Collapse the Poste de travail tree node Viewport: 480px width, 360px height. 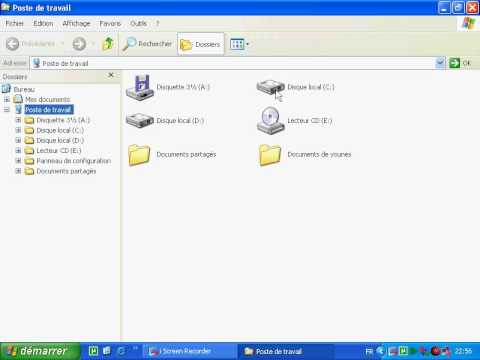[x=7, y=109]
